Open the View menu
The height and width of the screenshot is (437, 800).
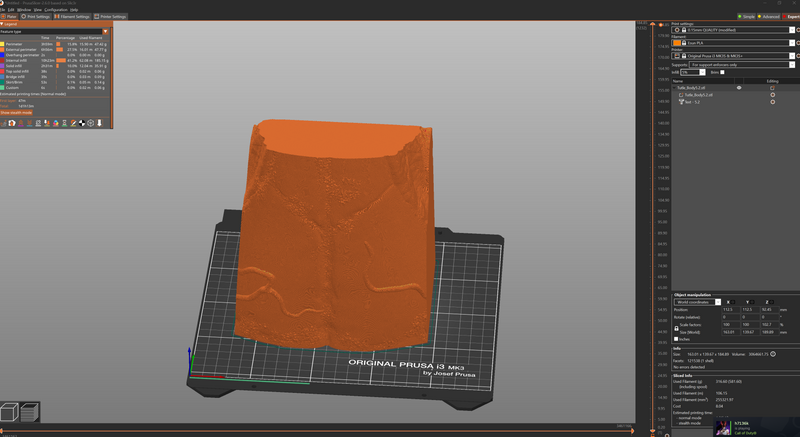pos(37,10)
